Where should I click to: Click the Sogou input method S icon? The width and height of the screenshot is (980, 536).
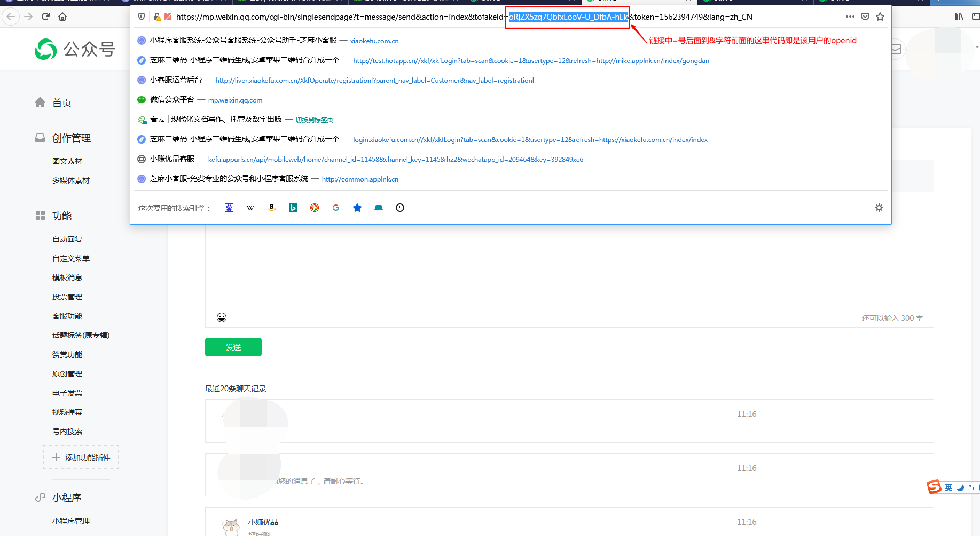pyautogui.click(x=934, y=487)
